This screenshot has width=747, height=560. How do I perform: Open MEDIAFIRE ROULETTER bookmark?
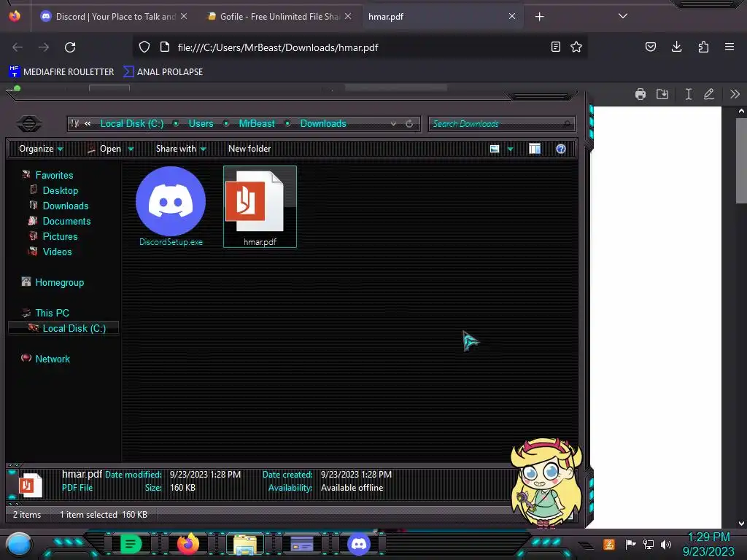61,72
